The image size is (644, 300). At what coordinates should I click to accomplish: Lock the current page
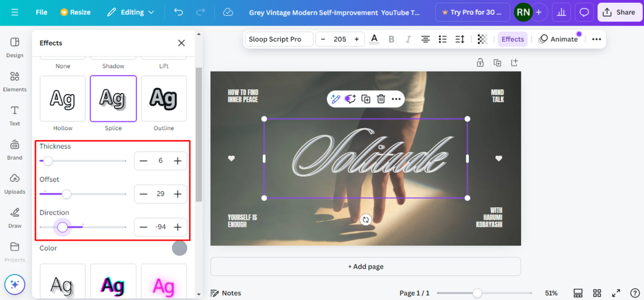(480, 62)
